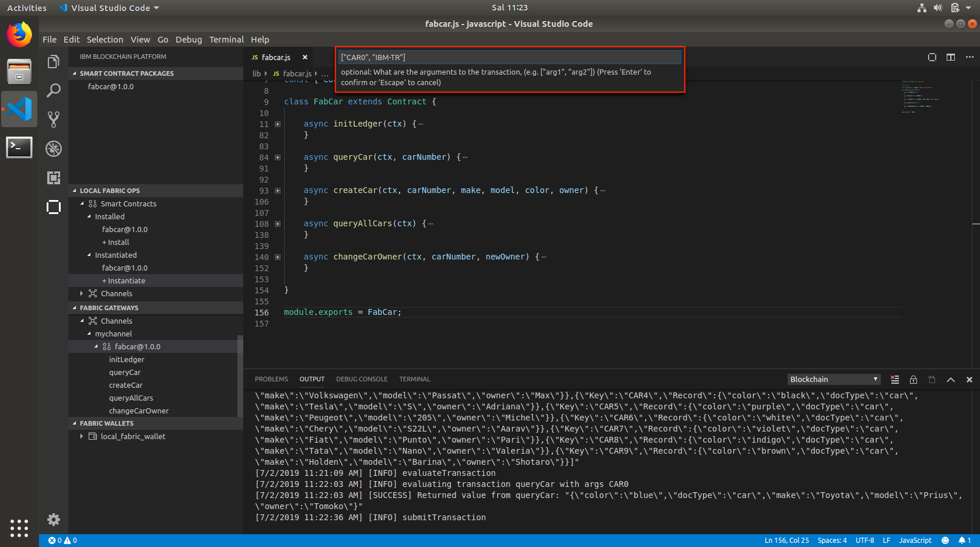Open the Extensions view in activity bar
980x547 pixels.
(x=54, y=178)
